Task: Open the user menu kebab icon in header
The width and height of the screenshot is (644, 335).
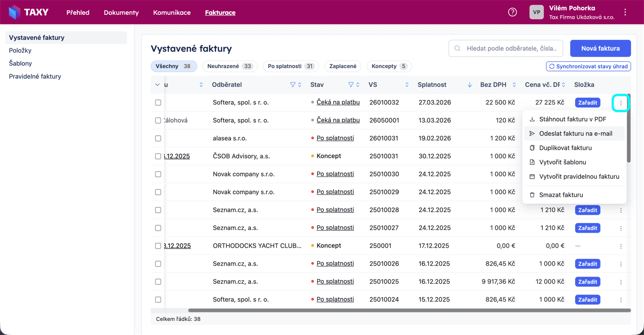Action: [x=625, y=13]
